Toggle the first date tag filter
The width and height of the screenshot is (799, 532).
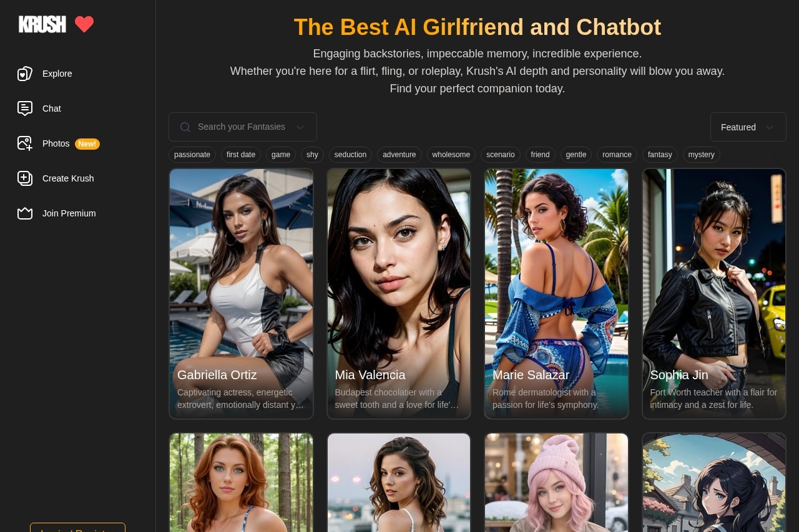(x=241, y=155)
